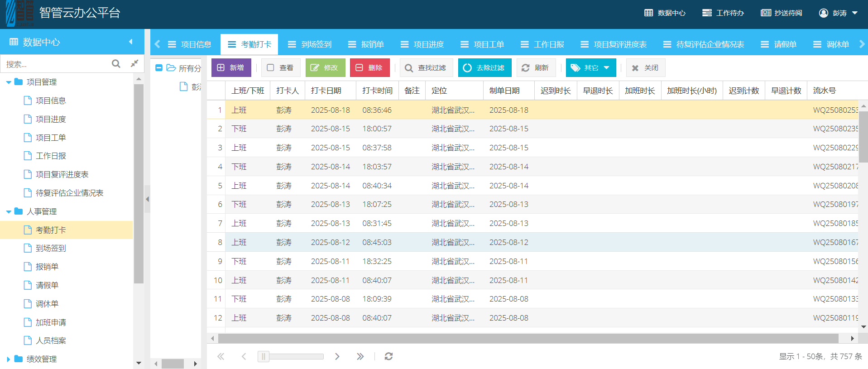Click the 迟到时长 column header
Viewport: 868px width, 369px height.
[556, 91]
